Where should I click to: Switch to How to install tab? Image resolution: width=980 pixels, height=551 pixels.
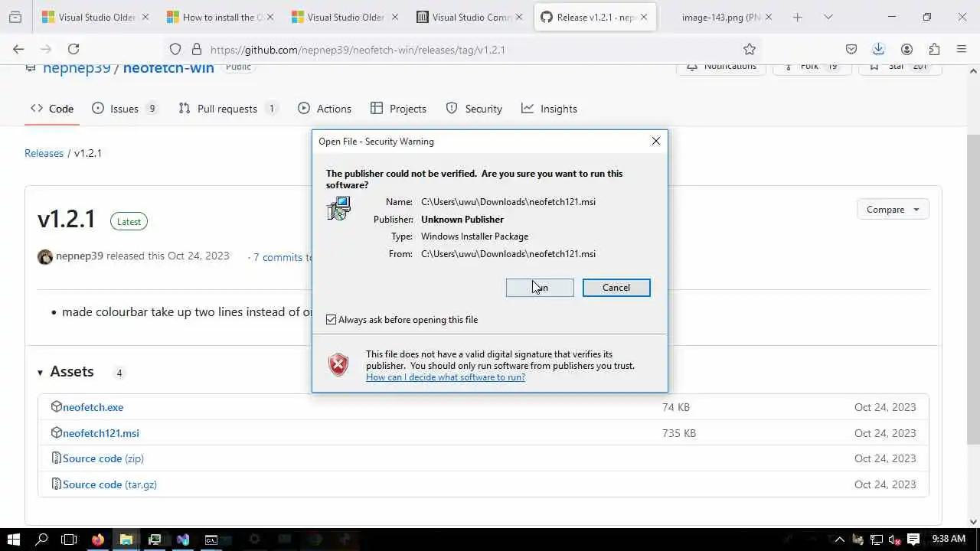point(220,17)
